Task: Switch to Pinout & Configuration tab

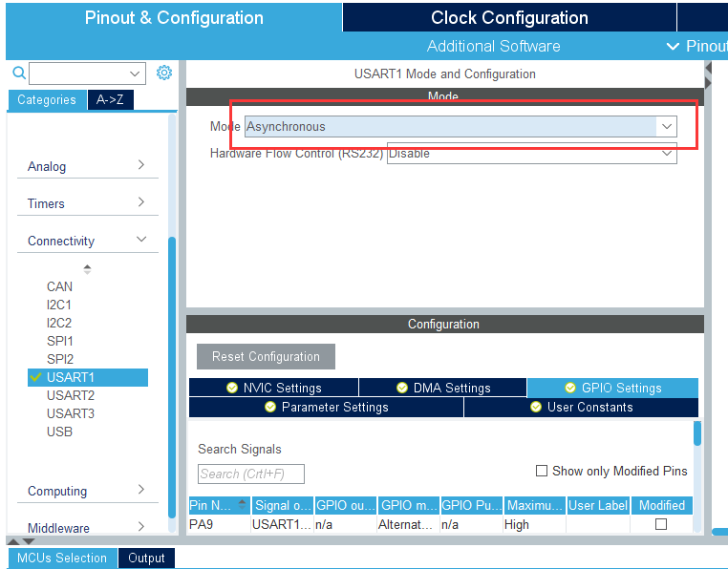Action: click(x=174, y=17)
